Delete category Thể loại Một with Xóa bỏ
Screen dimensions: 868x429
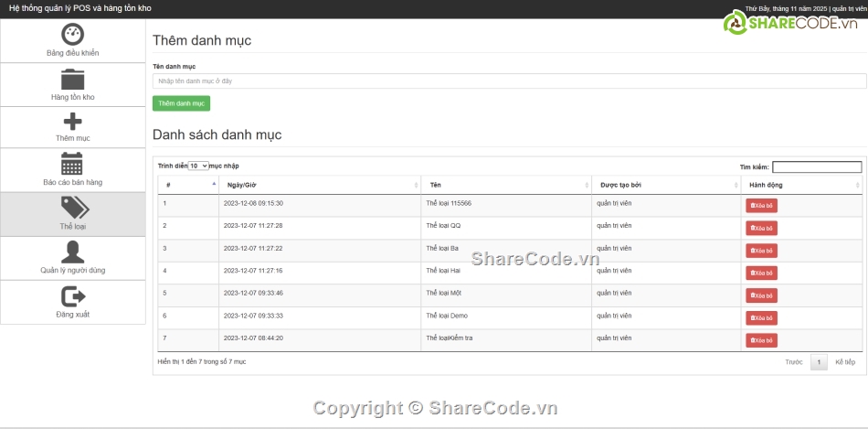coord(761,295)
